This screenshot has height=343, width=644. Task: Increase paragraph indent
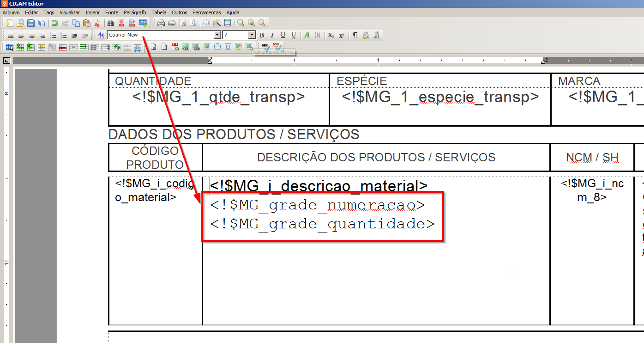(x=74, y=35)
